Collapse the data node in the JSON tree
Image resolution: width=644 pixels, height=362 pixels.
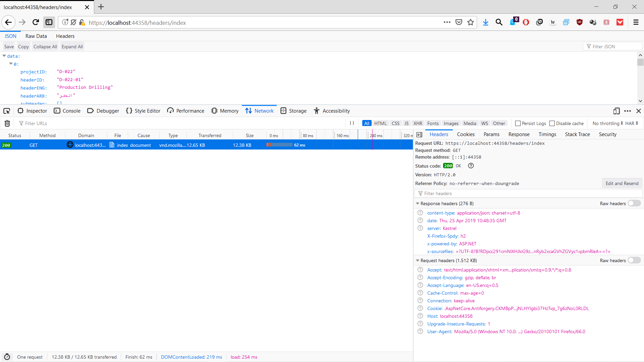tap(4, 56)
